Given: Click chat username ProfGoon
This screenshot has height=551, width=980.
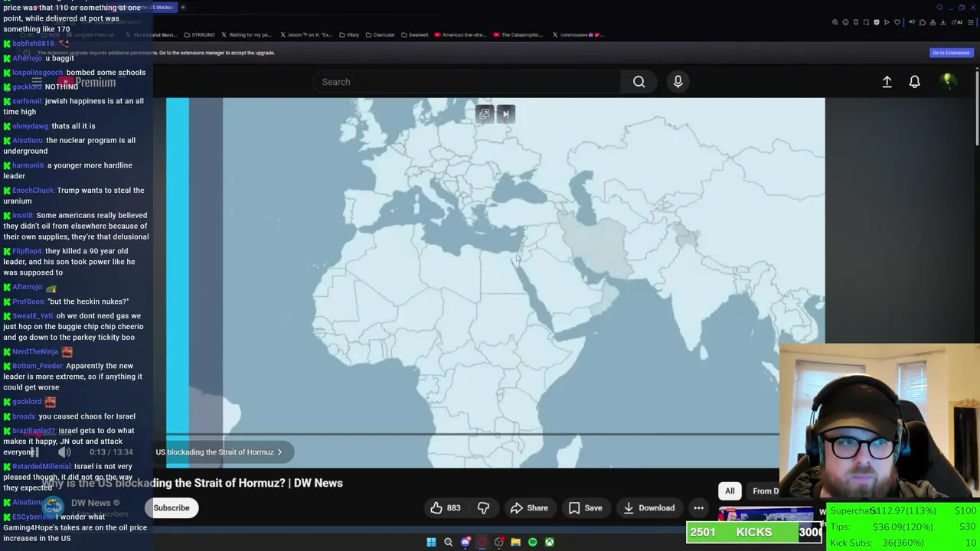Looking at the screenshot, I should point(28,302).
